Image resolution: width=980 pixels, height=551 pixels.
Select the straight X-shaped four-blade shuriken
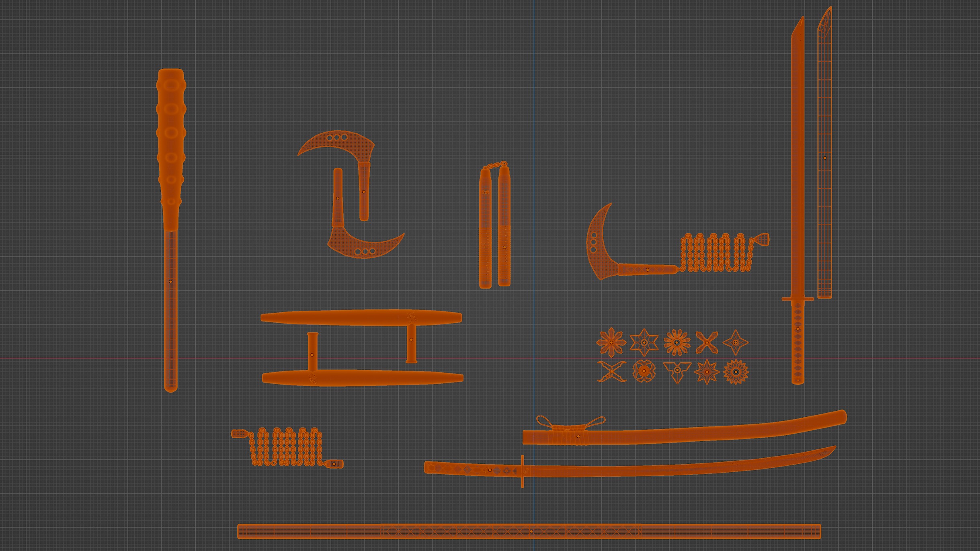tap(707, 342)
